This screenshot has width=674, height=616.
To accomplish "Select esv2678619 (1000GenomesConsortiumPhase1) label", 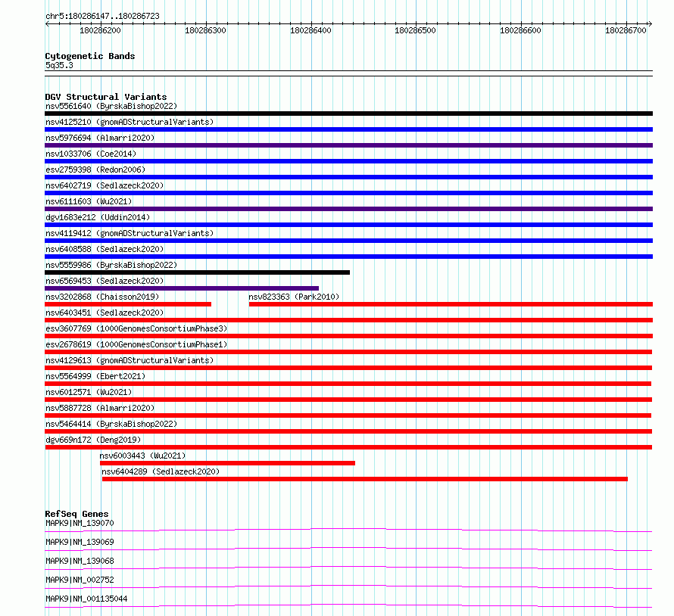I will [136, 344].
